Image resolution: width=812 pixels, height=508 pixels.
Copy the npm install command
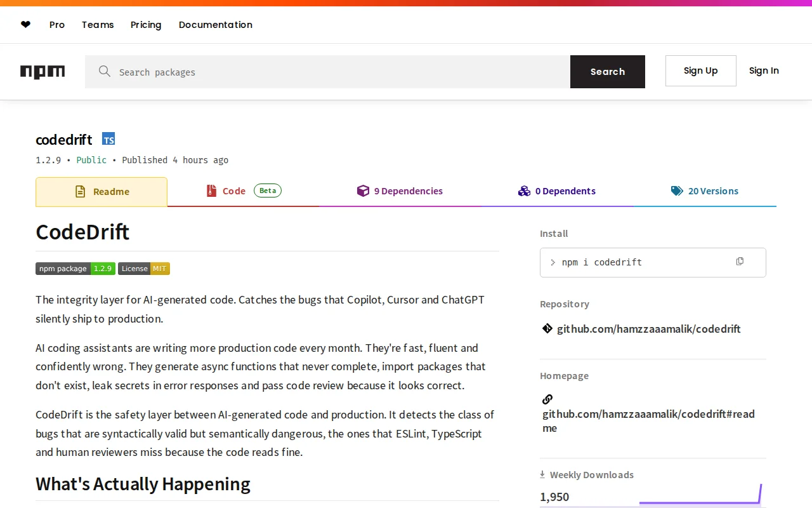pos(740,262)
